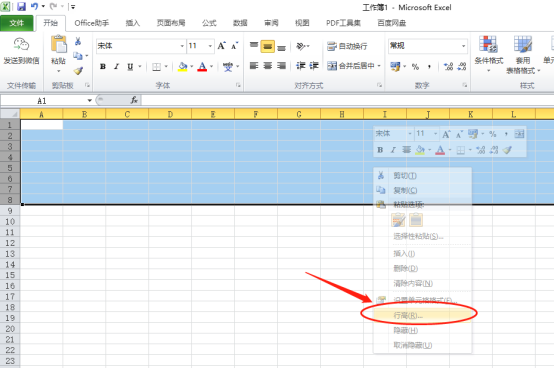Click the Increase Font Size icon

coord(222,46)
